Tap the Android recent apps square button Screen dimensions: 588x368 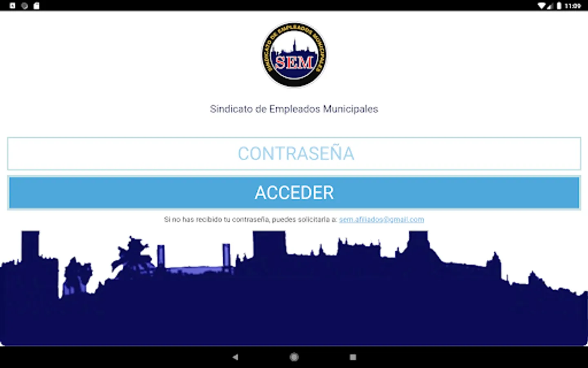tap(353, 357)
